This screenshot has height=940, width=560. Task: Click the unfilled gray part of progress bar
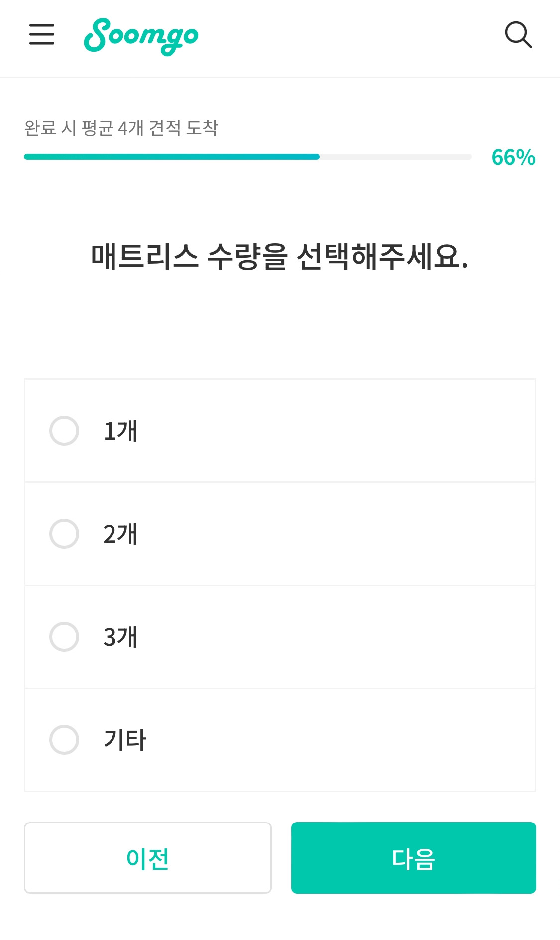tap(395, 157)
